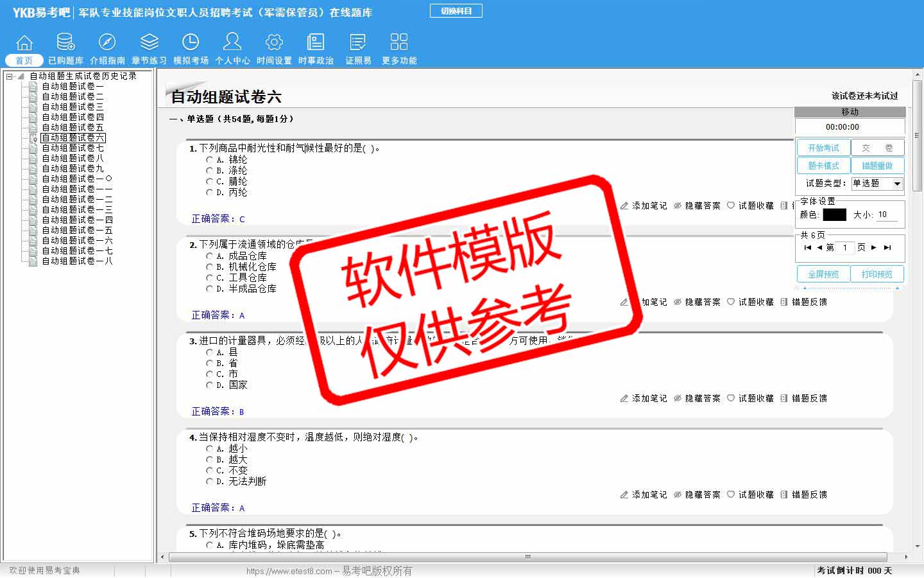924x578 pixels.
Task: Select option A 越小 in question 4
Action: [209, 448]
